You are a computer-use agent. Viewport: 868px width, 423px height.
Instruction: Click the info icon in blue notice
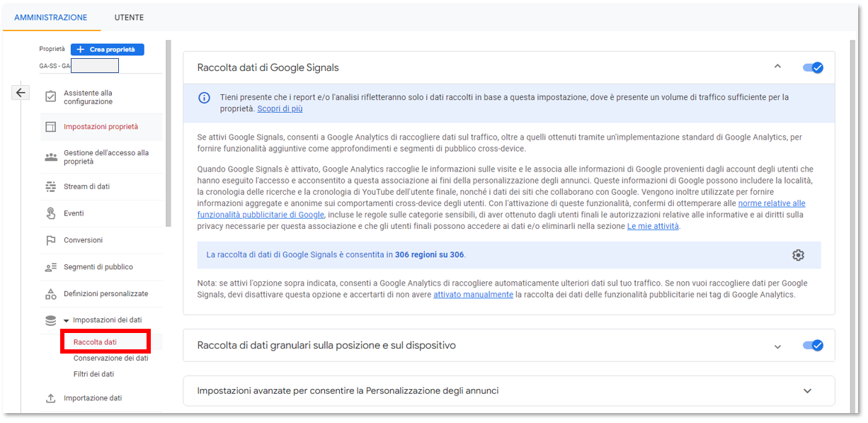click(x=204, y=97)
